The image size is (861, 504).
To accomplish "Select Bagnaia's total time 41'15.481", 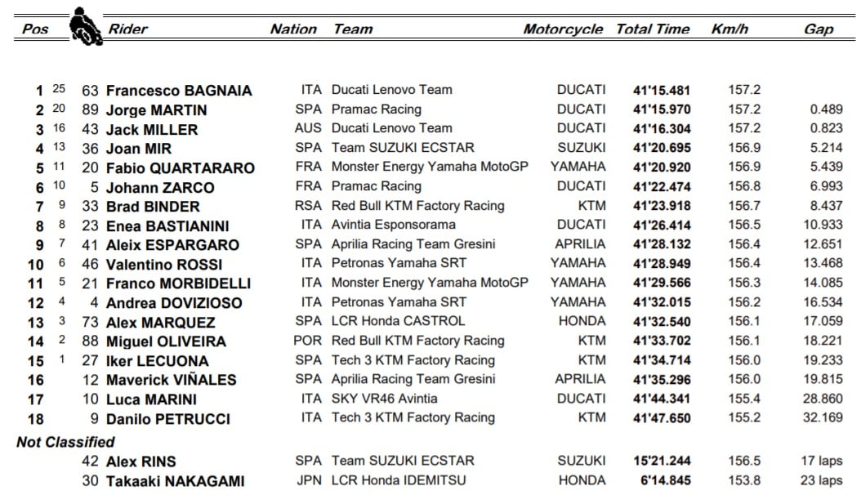I will pyautogui.click(x=662, y=91).
